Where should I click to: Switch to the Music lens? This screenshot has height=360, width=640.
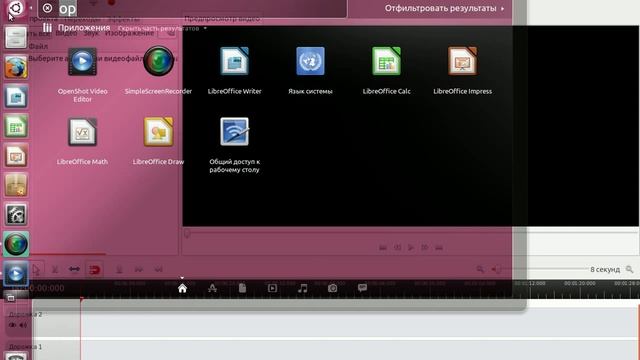302,288
